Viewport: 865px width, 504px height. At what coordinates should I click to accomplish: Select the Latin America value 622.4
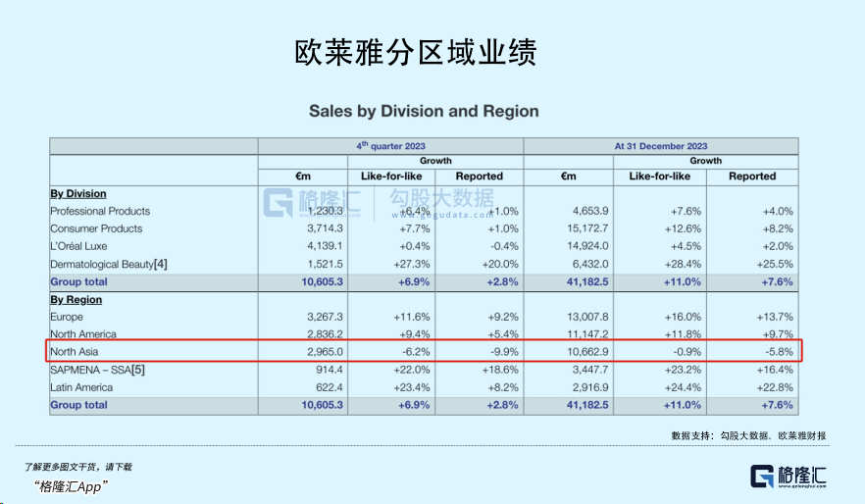click(x=330, y=387)
